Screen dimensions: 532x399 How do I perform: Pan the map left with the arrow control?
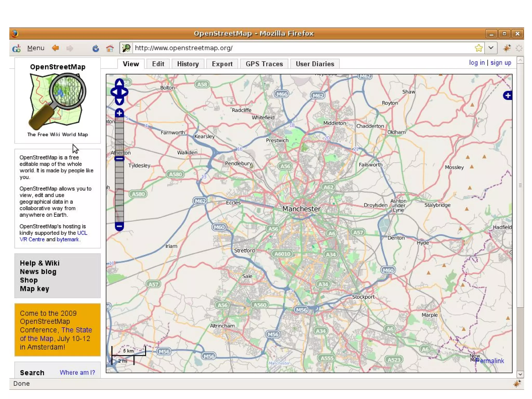click(x=114, y=92)
